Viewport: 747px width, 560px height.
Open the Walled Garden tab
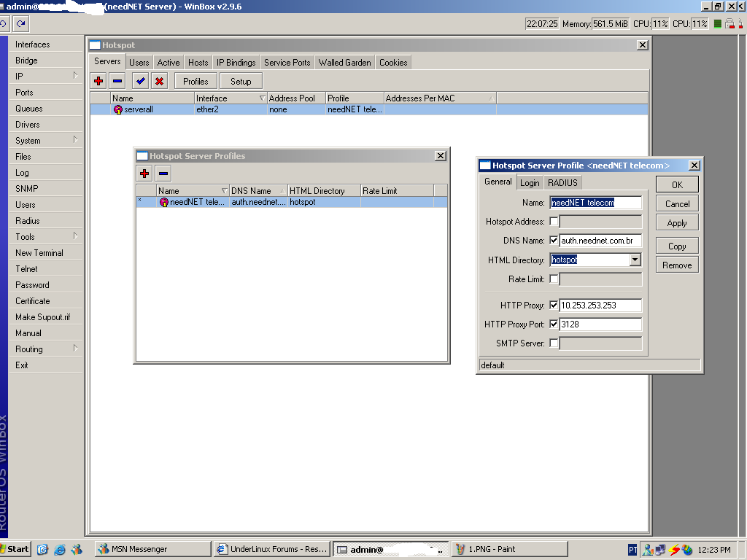(x=344, y=63)
